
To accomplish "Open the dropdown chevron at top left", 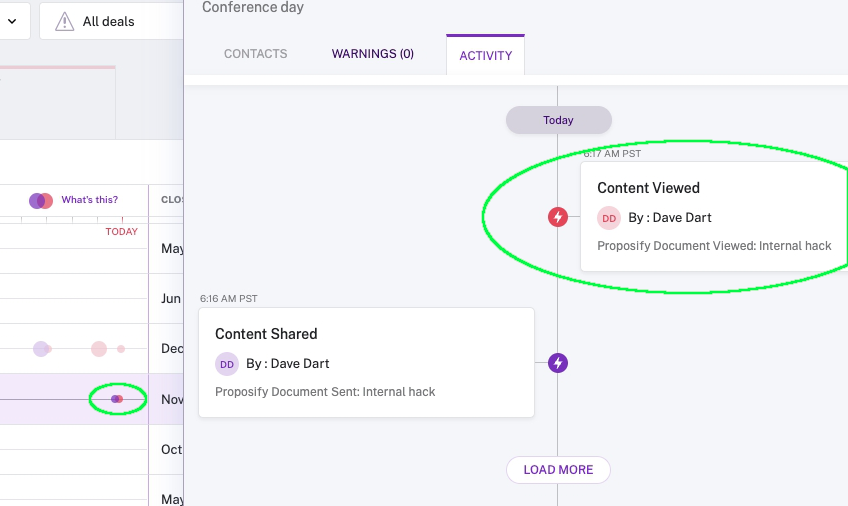I will pyautogui.click(x=11, y=21).
